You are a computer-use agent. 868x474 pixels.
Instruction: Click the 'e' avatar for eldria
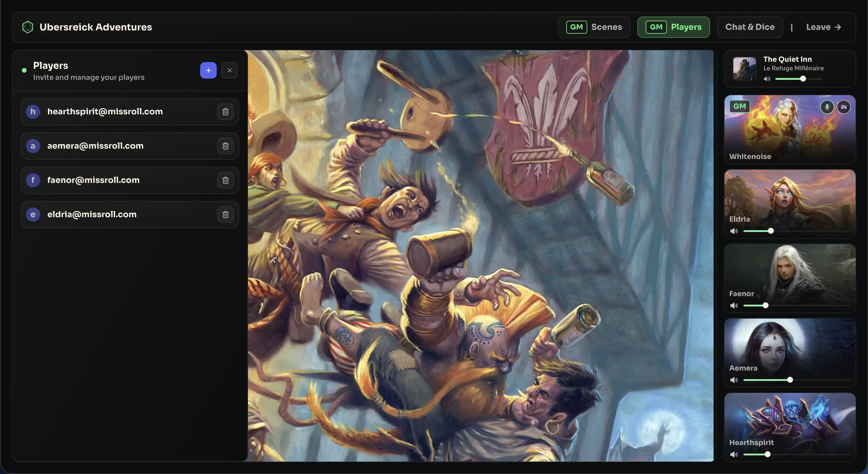coord(33,215)
